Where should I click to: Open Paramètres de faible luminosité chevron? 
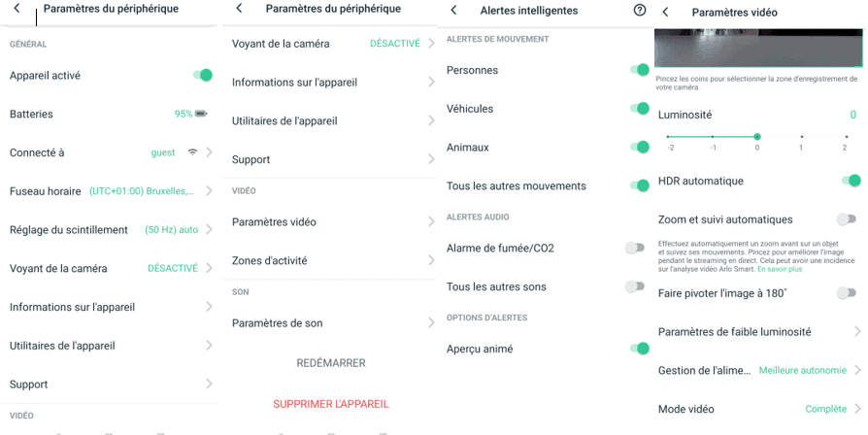point(856,332)
